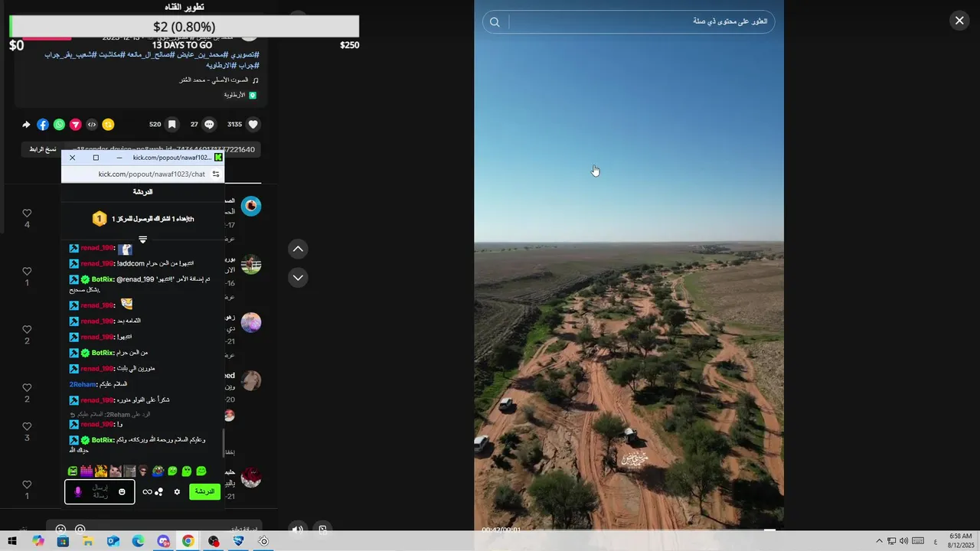The height and width of the screenshot is (551, 980).
Task: Open File Explorer from the taskbar
Action: (88, 541)
